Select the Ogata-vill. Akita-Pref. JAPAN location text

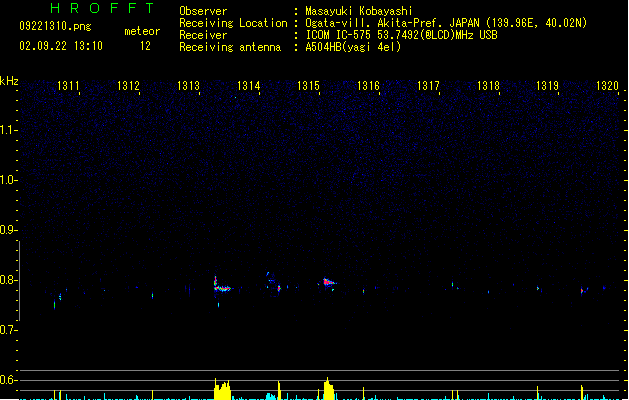[446, 23]
